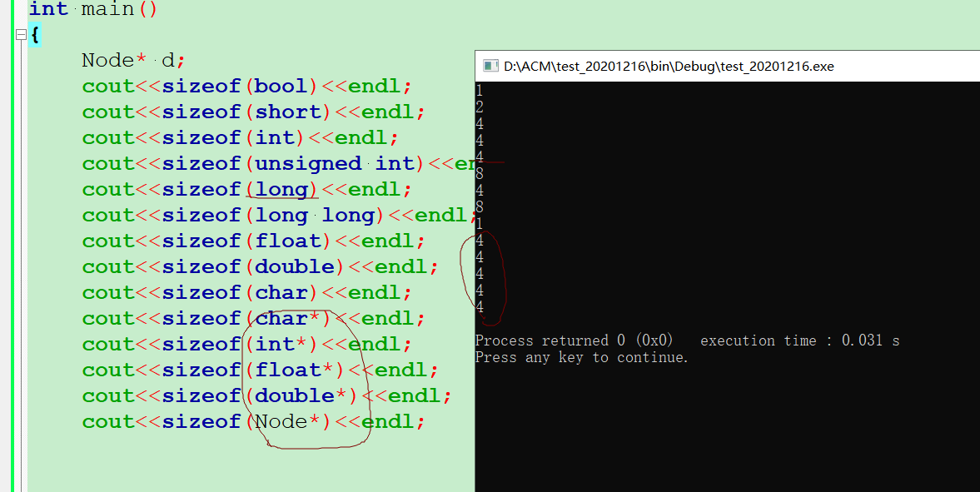Place cursor on the 'int main()' line
This screenshot has width=980, height=492.
coord(93,9)
